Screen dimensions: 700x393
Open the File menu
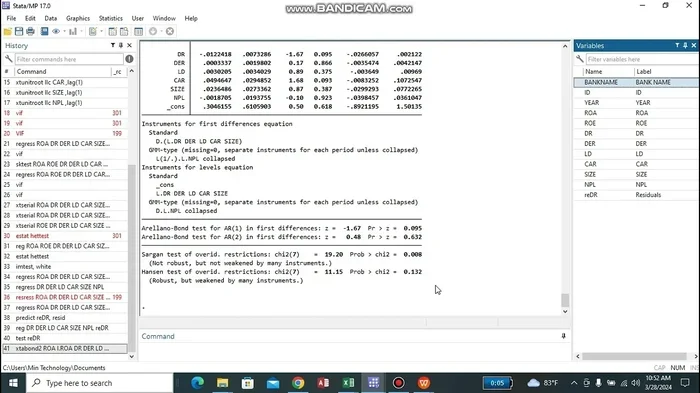click(11, 18)
